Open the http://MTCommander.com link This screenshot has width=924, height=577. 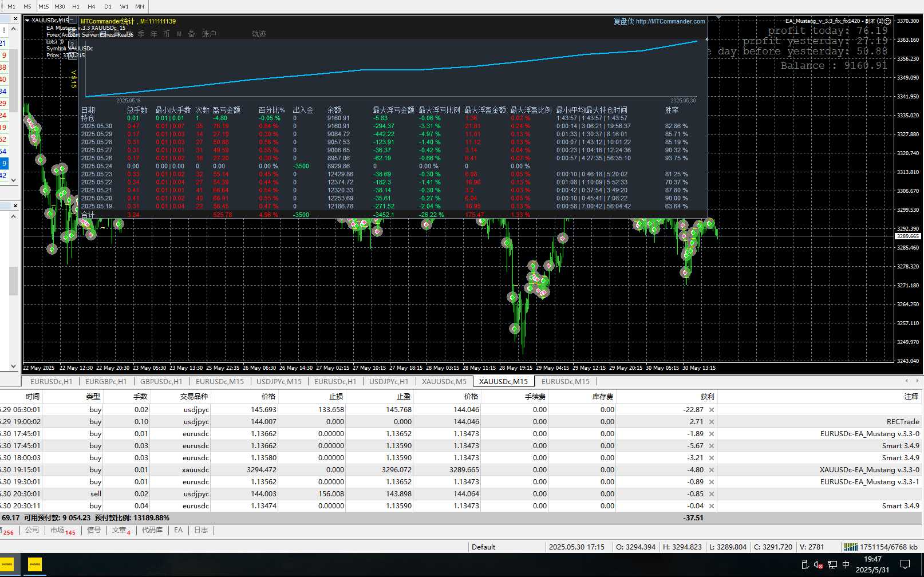click(x=670, y=21)
